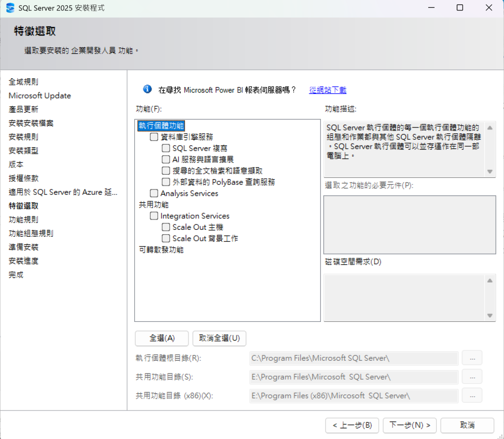Click the blue info icon beside Power BI text
Image resolution: width=504 pixels, height=439 pixels.
(148, 89)
